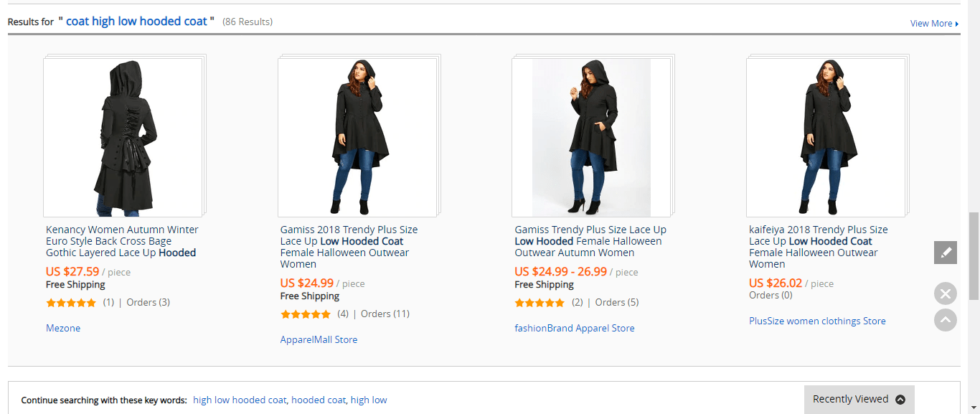980x414 pixels.
Task: Open the Kenancy back lace-up coat thumbnail
Action: pyautogui.click(x=123, y=137)
